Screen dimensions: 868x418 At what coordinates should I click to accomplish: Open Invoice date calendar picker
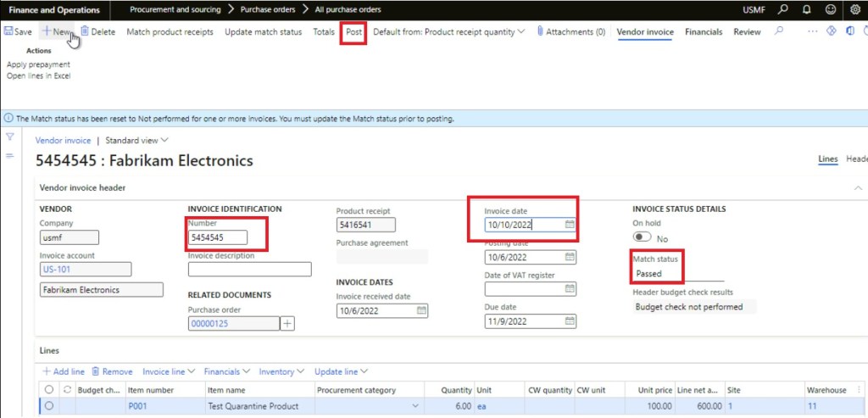570,225
